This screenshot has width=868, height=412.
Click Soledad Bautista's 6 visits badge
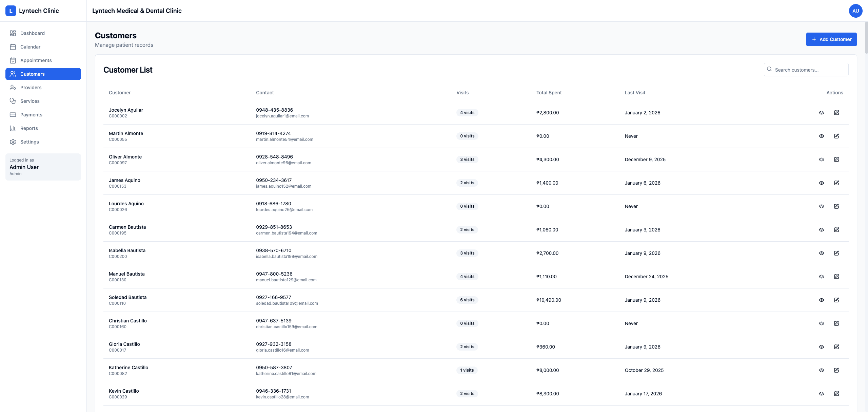pyautogui.click(x=467, y=300)
